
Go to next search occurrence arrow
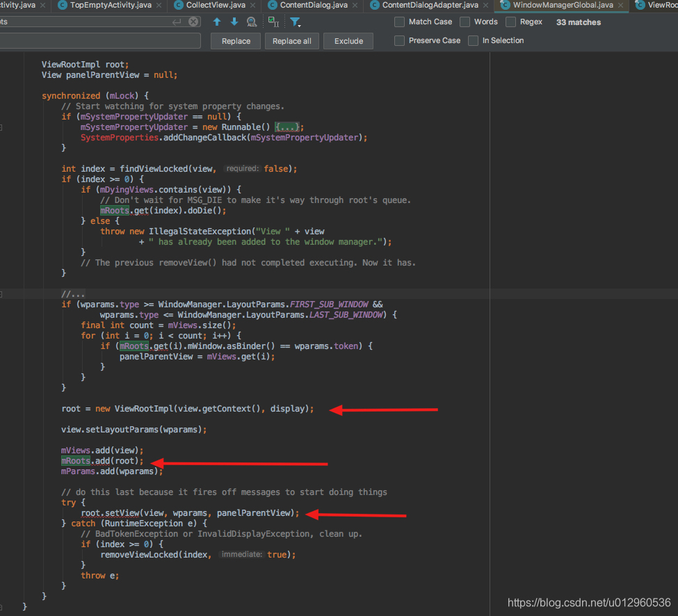click(234, 22)
